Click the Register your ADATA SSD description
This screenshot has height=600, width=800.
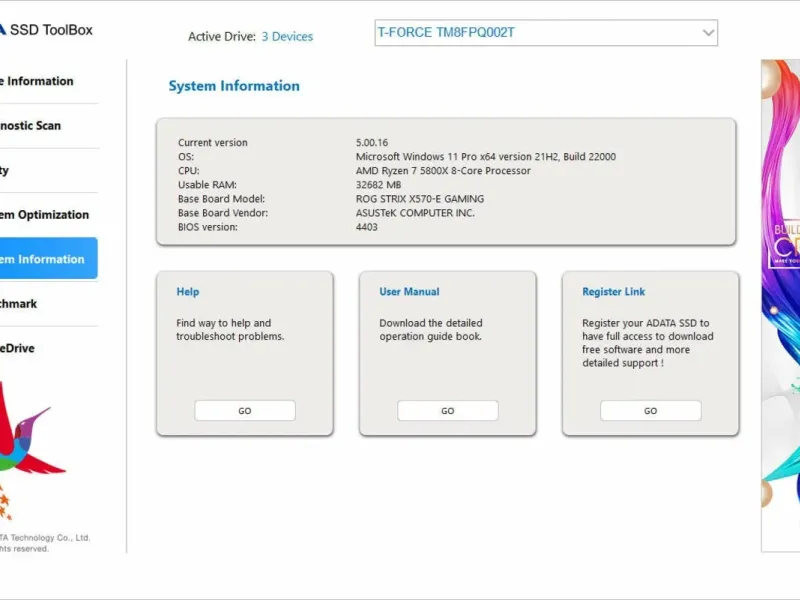(647, 343)
